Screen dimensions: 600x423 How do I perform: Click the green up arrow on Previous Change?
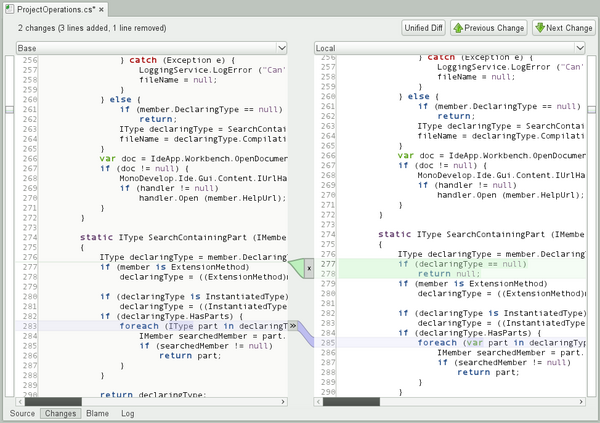pos(459,29)
